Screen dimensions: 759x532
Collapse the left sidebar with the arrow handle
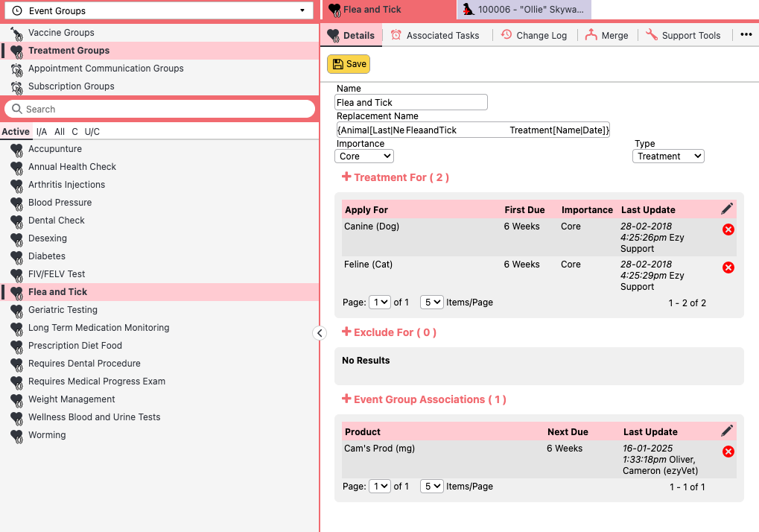coord(320,333)
